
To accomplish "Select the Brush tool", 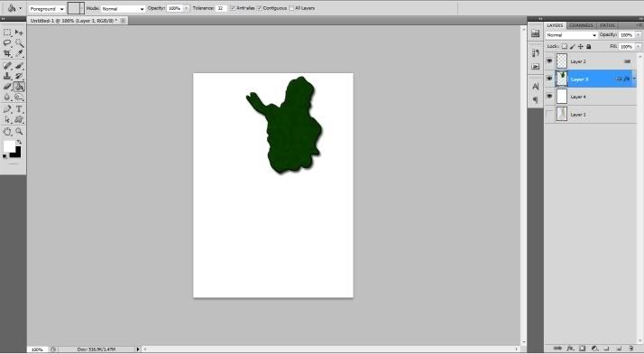I will [19, 65].
